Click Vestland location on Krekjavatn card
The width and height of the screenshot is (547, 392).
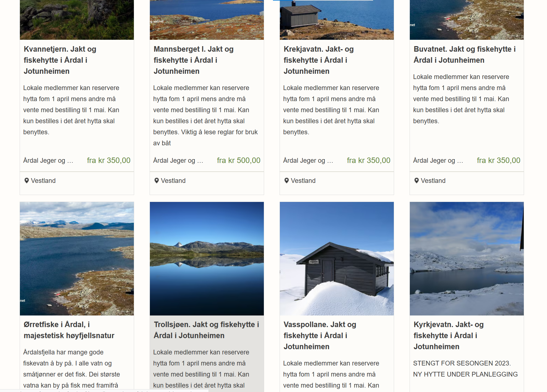[x=303, y=181]
